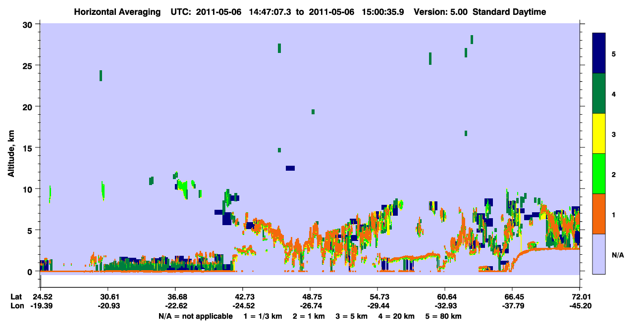Click the dark blue block near 12.5 km altitude
The height and width of the screenshot is (330, 644).
(x=290, y=168)
